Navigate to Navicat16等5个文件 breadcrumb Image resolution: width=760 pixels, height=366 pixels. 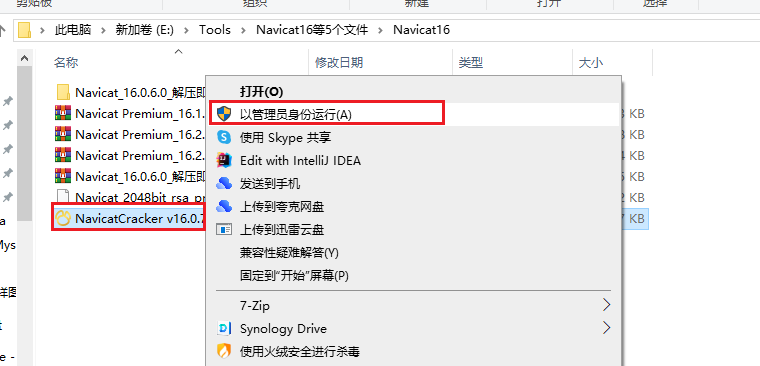click(x=312, y=30)
